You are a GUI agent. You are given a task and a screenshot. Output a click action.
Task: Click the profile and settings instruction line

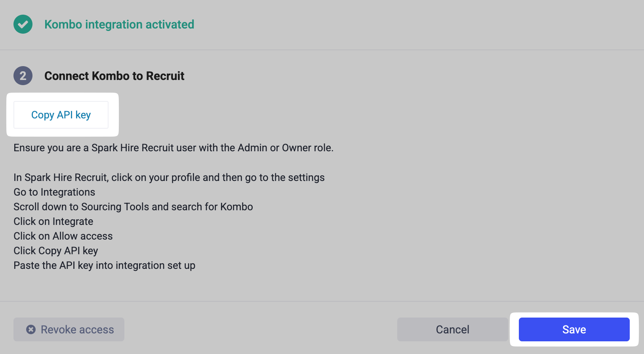point(169,177)
